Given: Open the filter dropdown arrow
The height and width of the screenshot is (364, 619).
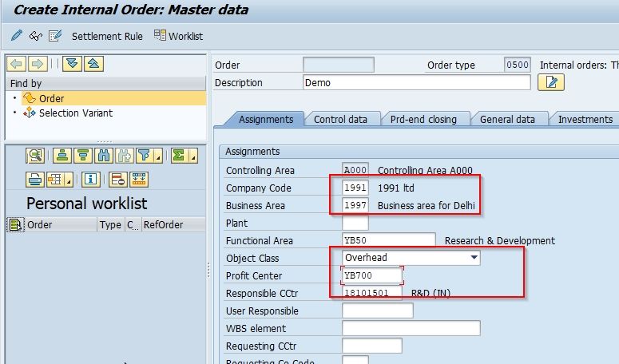Looking at the screenshot, I should pos(158,156).
